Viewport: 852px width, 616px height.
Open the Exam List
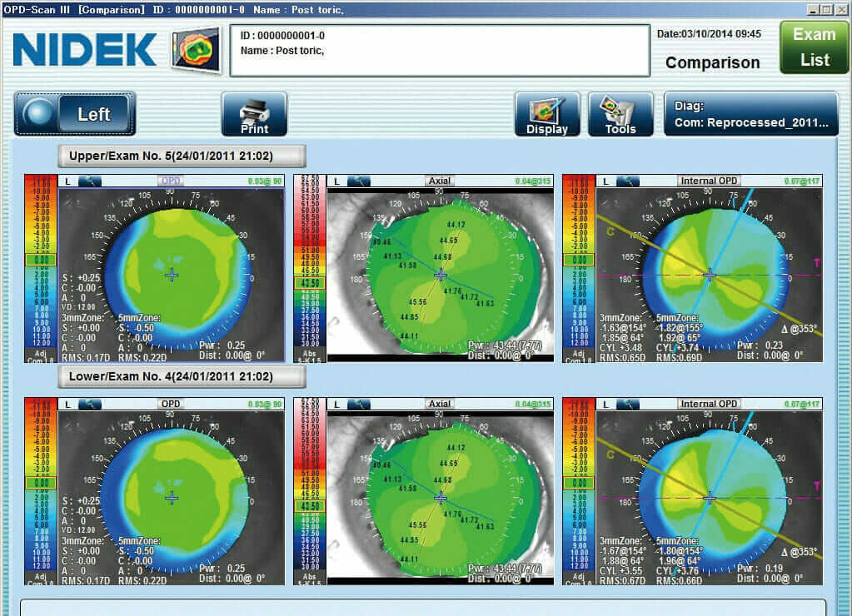click(x=814, y=47)
